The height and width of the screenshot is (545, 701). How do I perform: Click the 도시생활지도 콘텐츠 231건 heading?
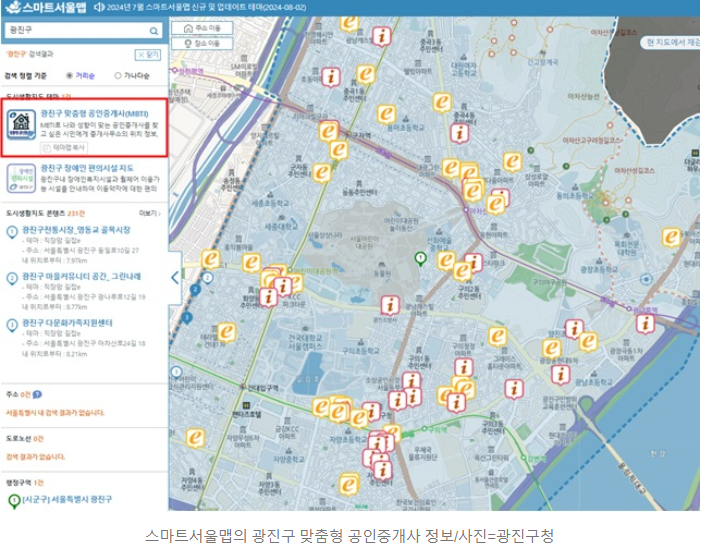tap(45, 213)
